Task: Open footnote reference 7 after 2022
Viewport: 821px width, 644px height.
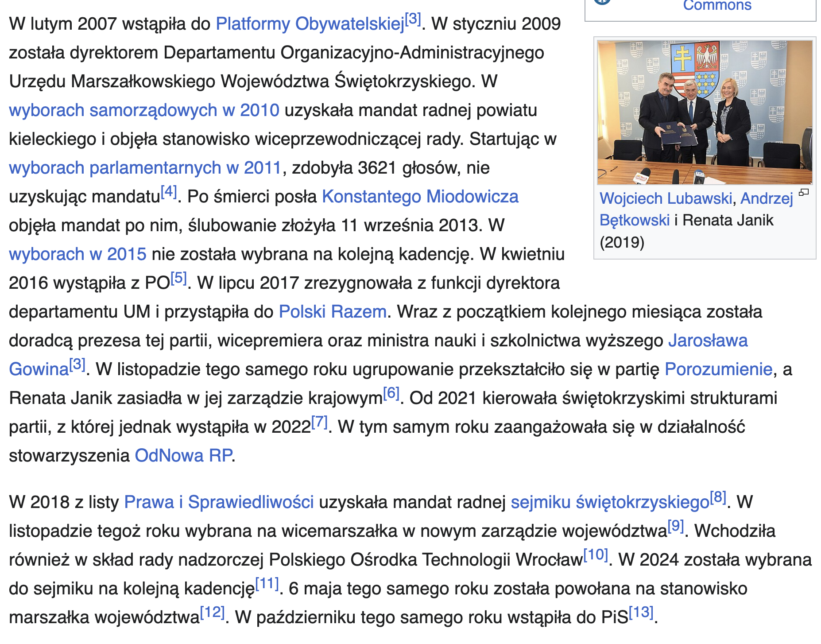Action: click(319, 422)
